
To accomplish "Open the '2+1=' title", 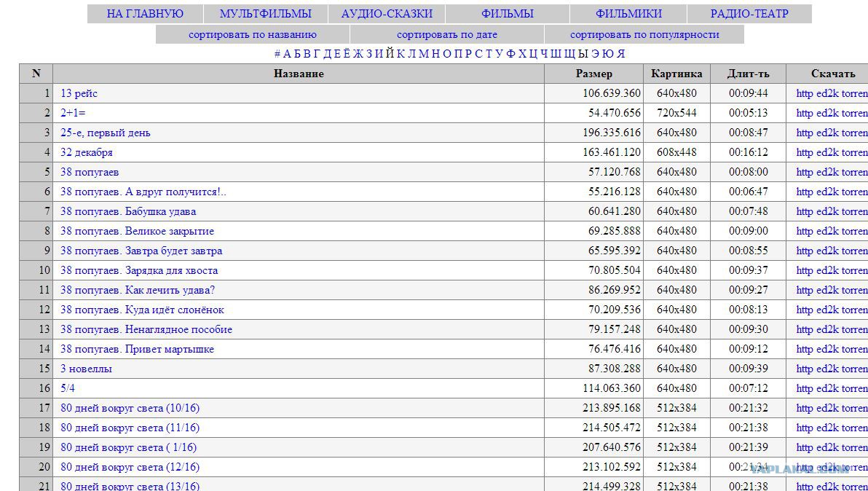I will coord(73,113).
